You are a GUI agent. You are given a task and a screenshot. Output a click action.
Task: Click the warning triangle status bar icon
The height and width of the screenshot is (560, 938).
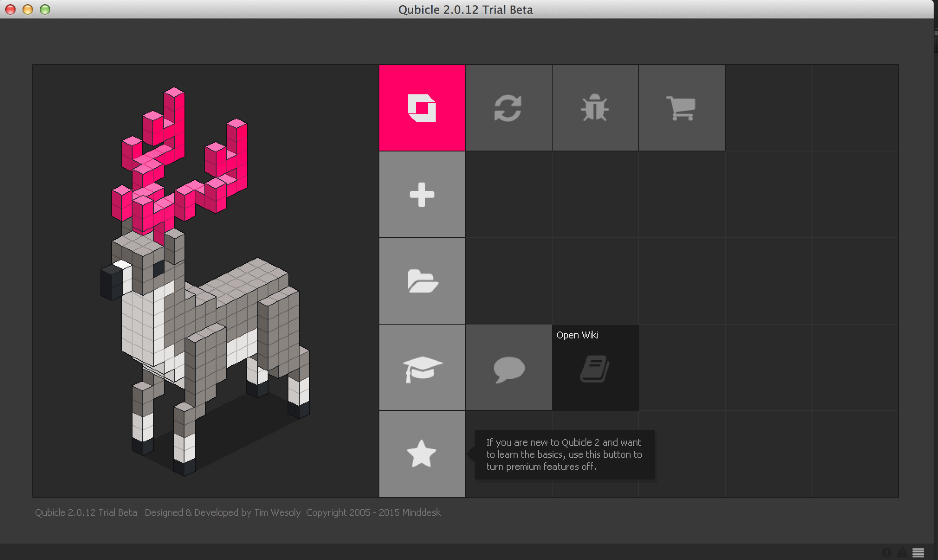(x=902, y=552)
